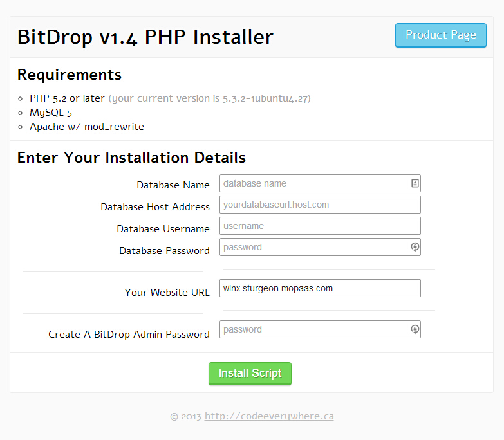This screenshot has width=504, height=440.
Task: Click password manager icon in Database Password field
Action: point(415,247)
